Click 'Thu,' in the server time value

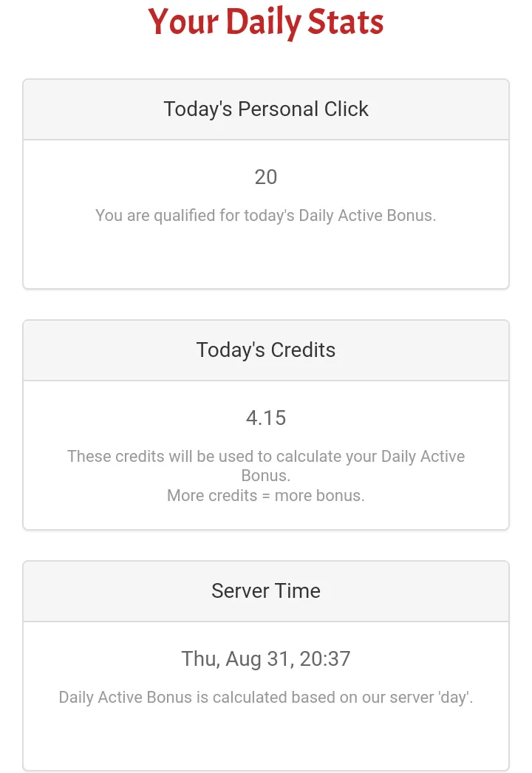(x=199, y=659)
